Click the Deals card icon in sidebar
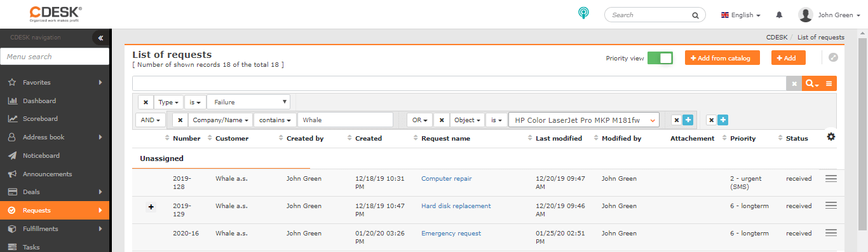Image resolution: width=868 pixels, height=252 pixels. (11, 192)
